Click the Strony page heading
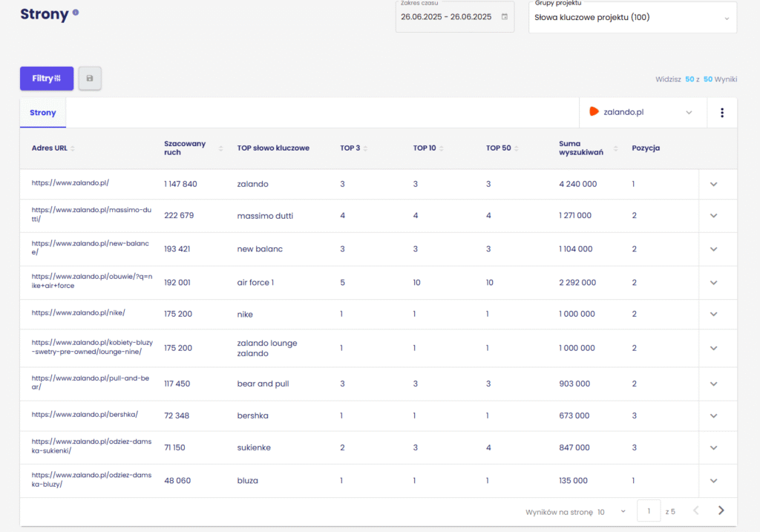 point(44,14)
